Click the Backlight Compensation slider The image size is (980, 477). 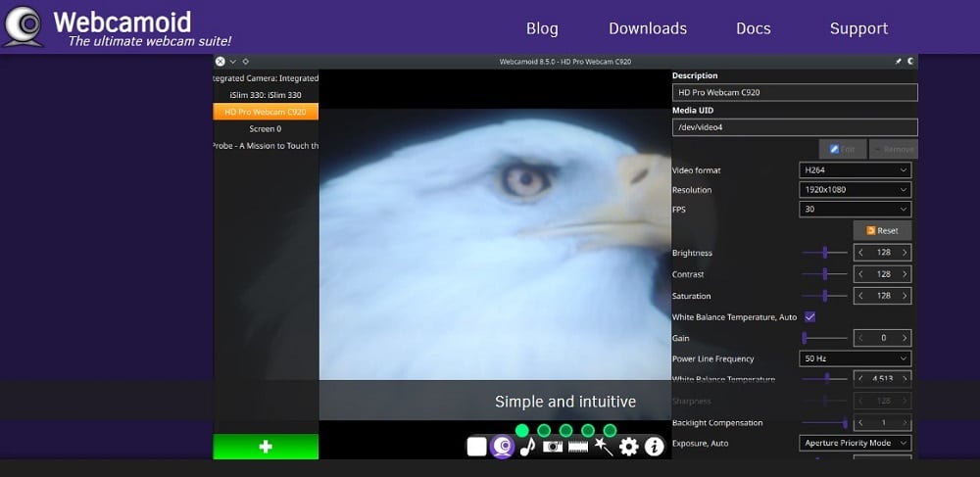[x=824, y=423]
